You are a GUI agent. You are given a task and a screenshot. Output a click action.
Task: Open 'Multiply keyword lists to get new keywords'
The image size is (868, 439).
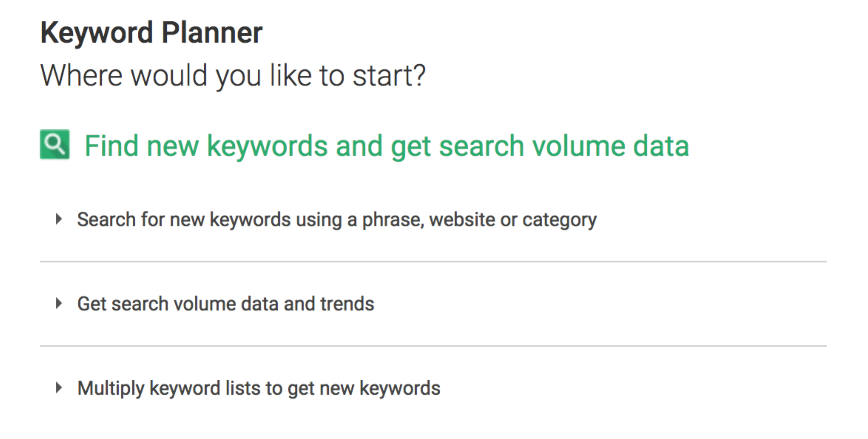[259, 388]
